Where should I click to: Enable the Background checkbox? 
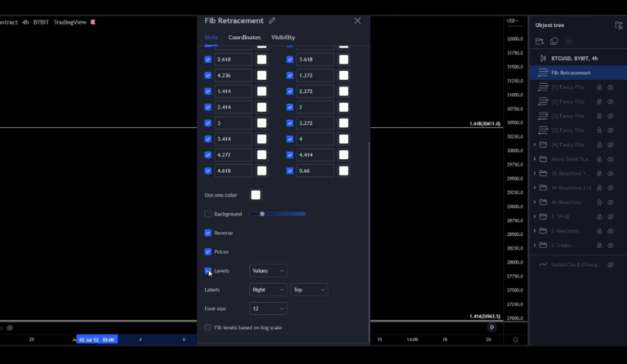click(x=208, y=214)
